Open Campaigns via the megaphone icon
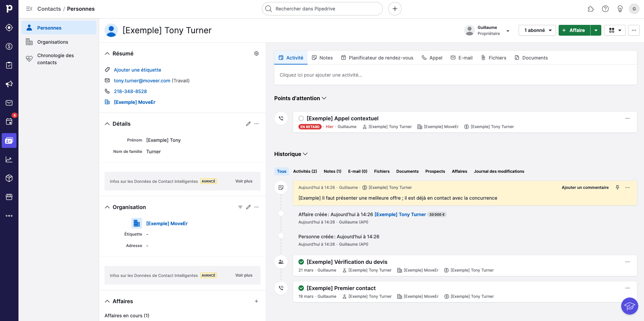The height and width of the screenshot is (321, 644). [9, 84]
